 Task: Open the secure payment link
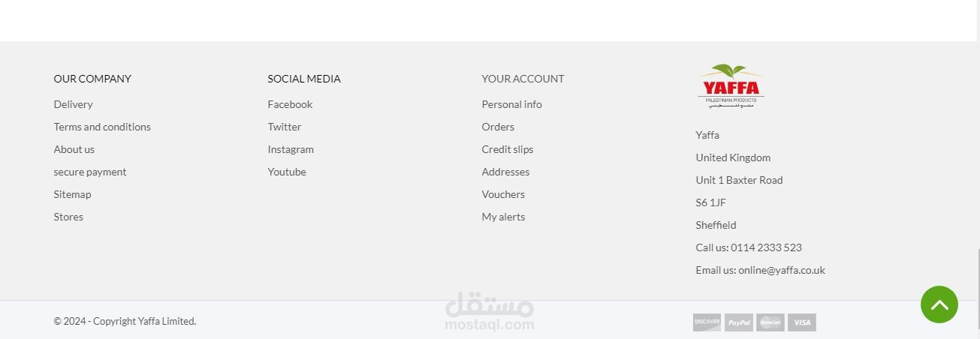(x=90, y=172)
